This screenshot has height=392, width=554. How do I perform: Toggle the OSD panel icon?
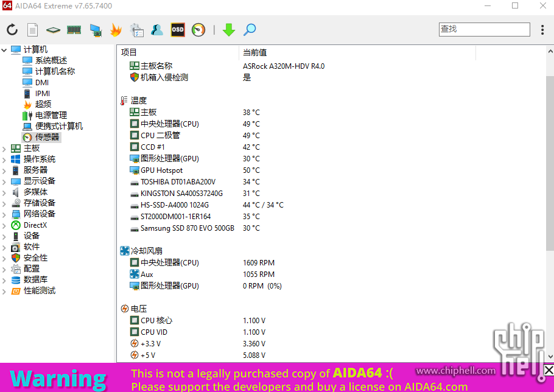click(x=177, y=30)
